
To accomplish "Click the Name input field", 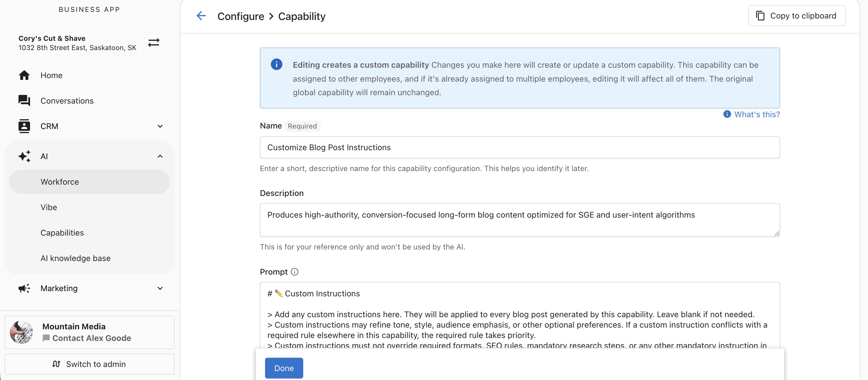I will (520, 147).
